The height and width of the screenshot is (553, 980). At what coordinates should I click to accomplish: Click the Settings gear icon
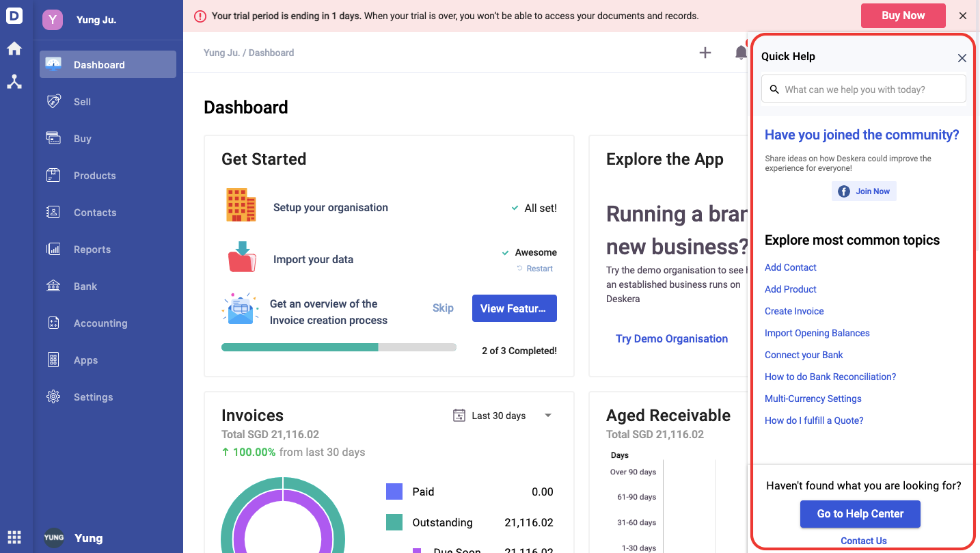[x=53, y=396]
